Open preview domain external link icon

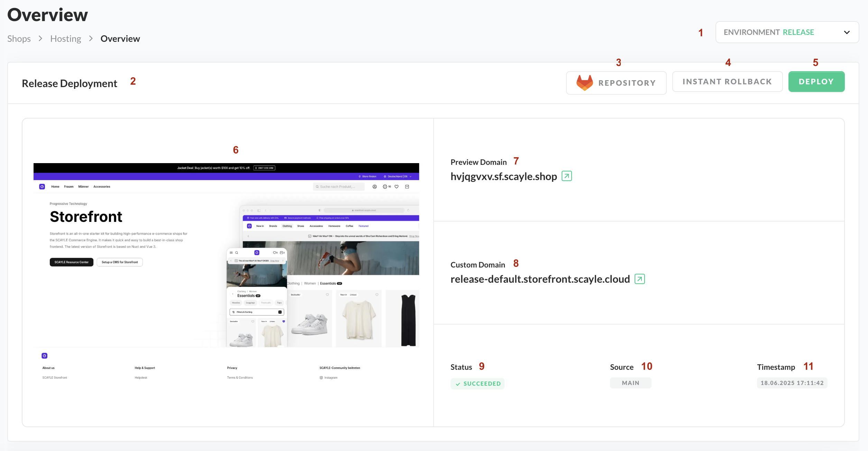pyautogui.click(x=566, y=176)
